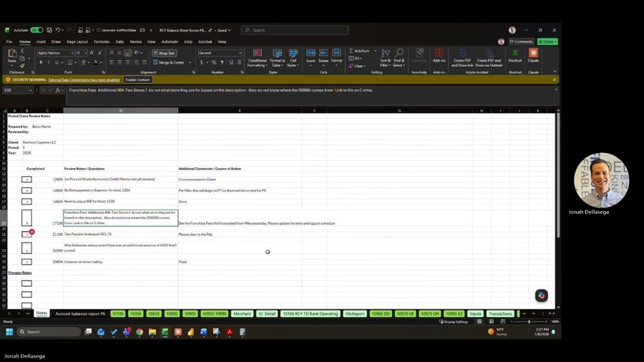Open the Name Box dropdown arrow

click(30, 90)
